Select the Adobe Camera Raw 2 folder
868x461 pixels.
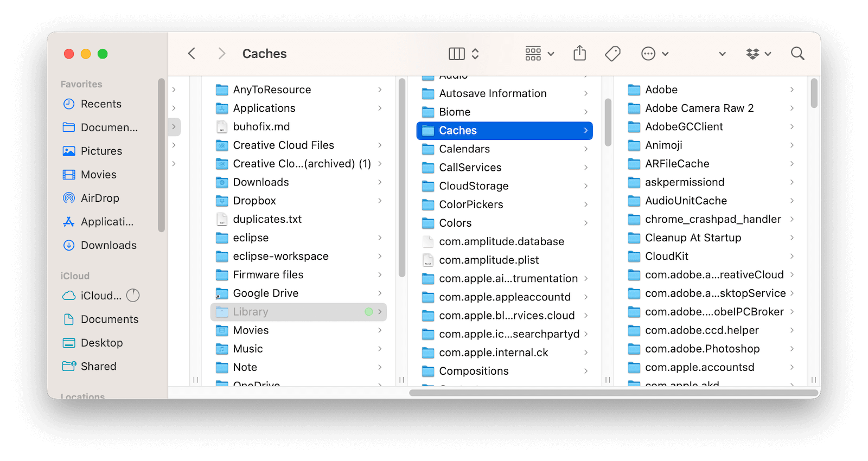(711, 108)
